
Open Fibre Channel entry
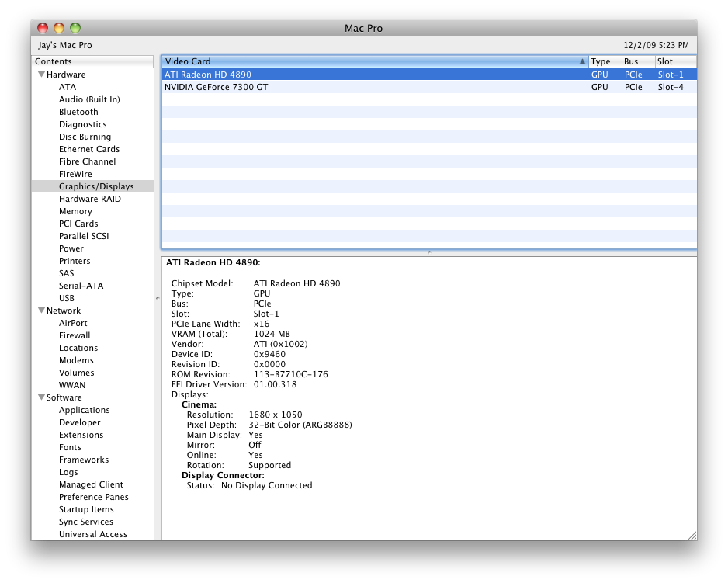[87, 161]
